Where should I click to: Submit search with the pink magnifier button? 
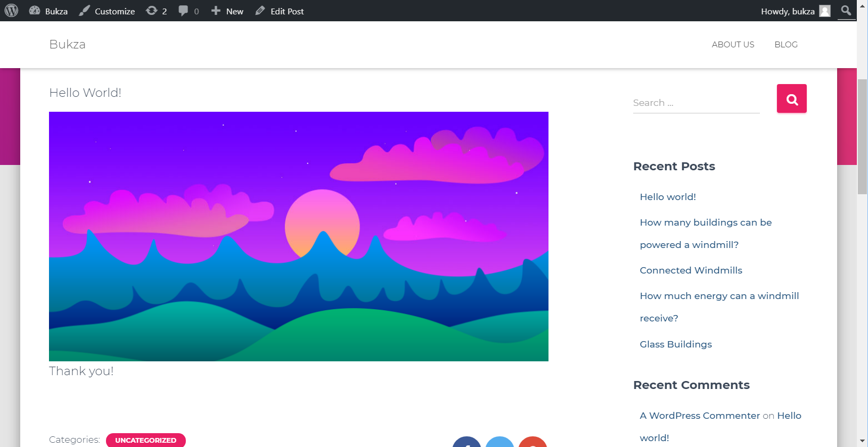(x=792, y=98)
